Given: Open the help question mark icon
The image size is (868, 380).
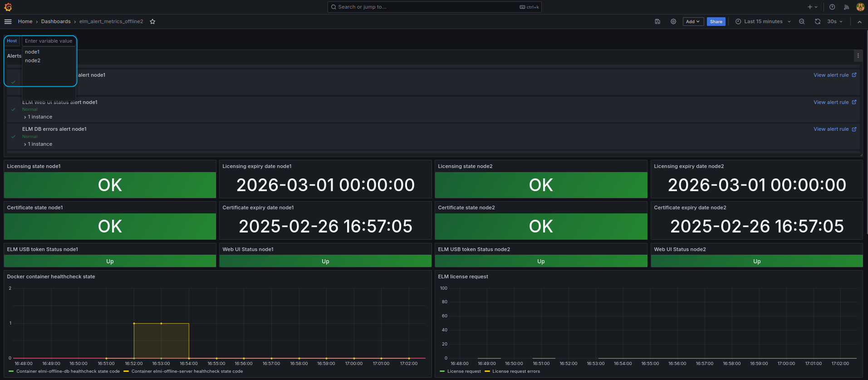Looking at the screenshot, I should 832,7.
